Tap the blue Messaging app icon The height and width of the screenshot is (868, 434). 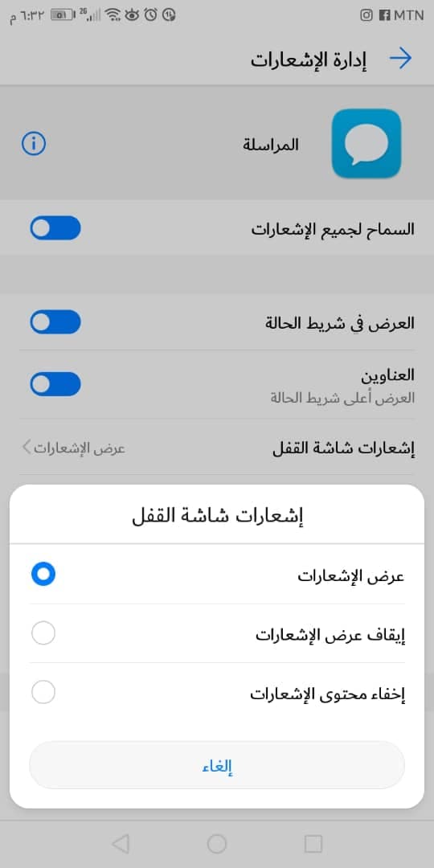pyautogui.click(x=366, y=143)
